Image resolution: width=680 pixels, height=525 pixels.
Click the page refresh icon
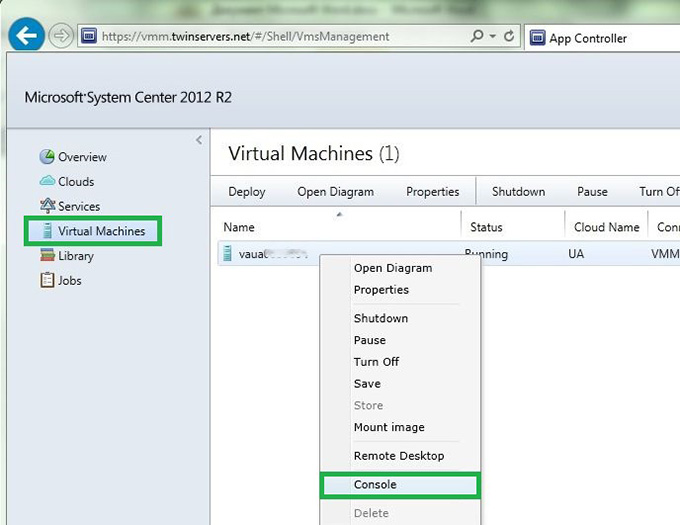pos(509,36)
